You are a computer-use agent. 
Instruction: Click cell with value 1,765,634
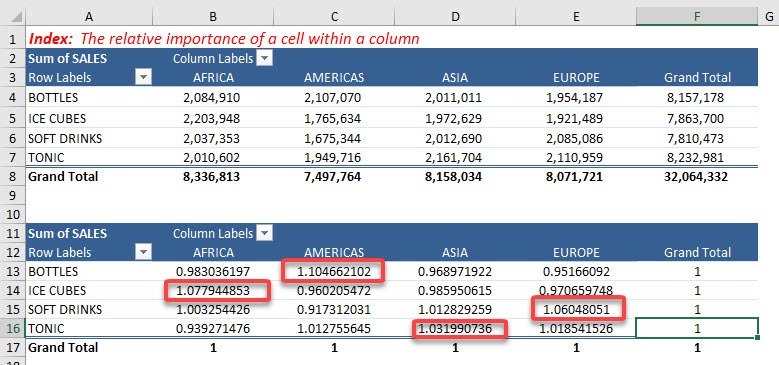332,119
